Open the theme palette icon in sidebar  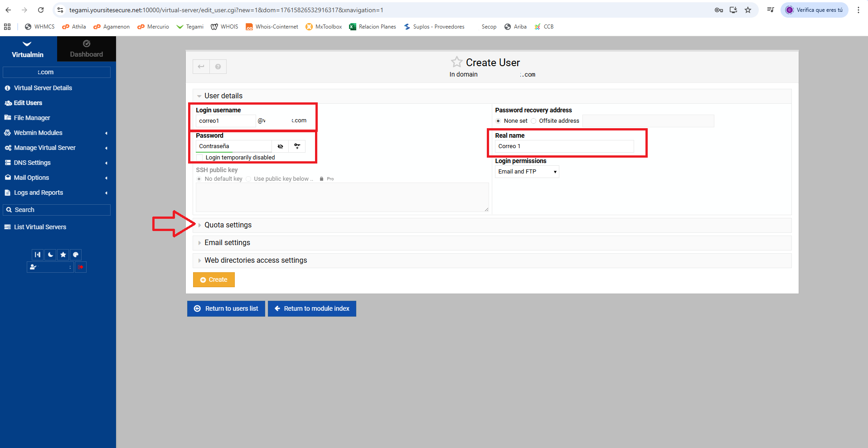[76, 255]
